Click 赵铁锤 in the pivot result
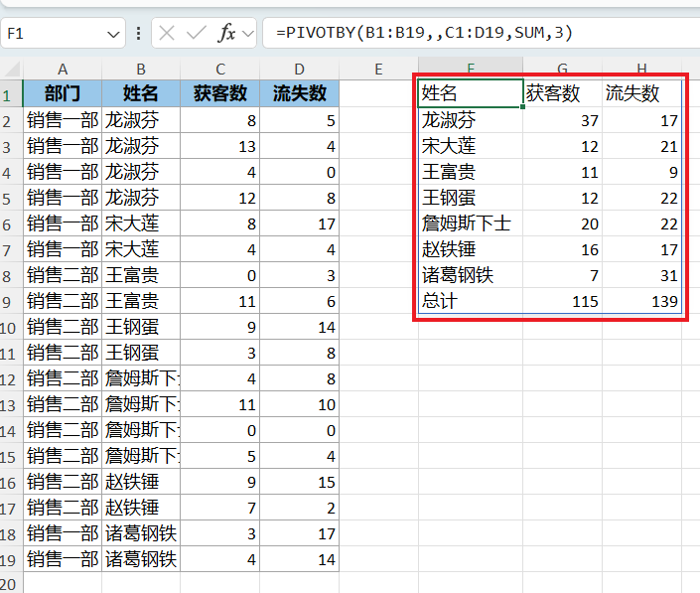Viewport: 700px width, 593px height. 471,249
